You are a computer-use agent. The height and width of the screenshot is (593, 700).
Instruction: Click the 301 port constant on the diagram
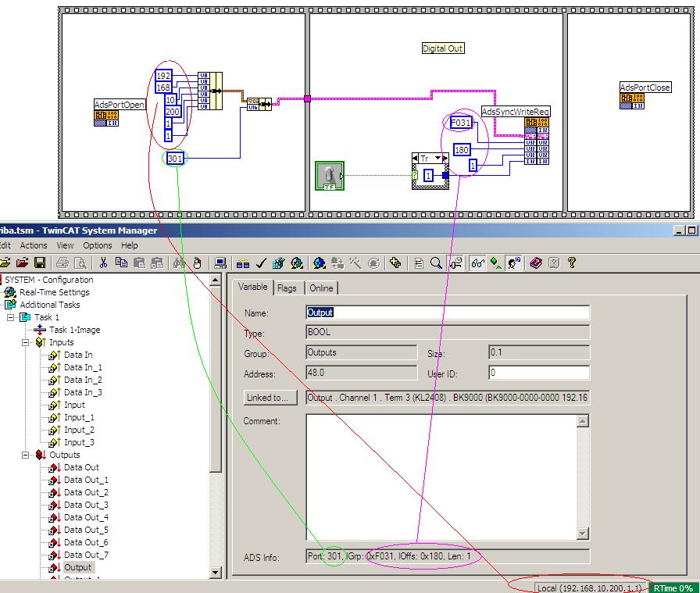click(175, 158)
